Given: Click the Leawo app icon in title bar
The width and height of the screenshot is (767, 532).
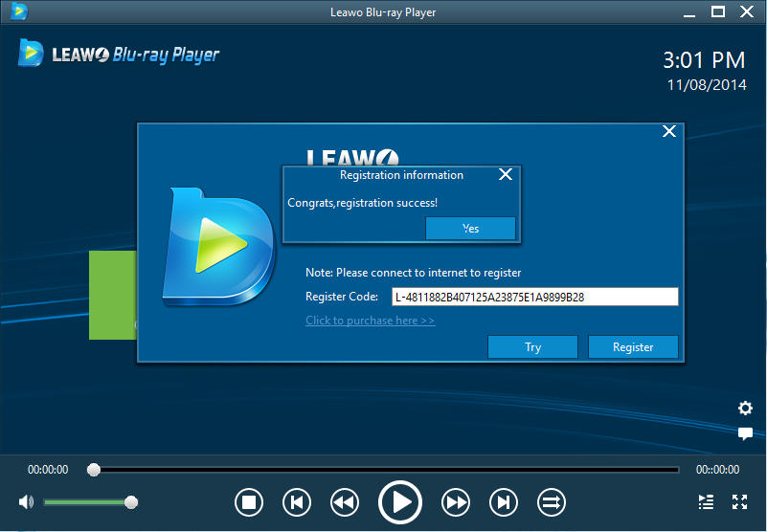Looking at the screenshot, I should click(x=18, y=11).
